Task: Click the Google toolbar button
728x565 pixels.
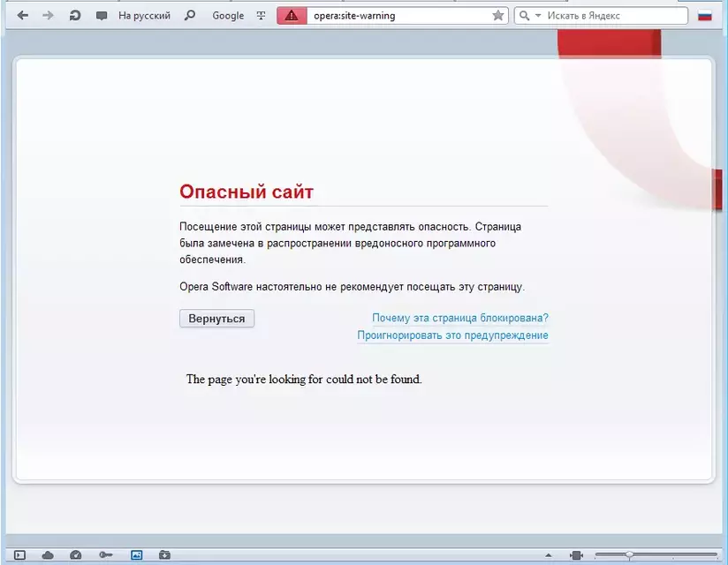Action: point(228,16)
